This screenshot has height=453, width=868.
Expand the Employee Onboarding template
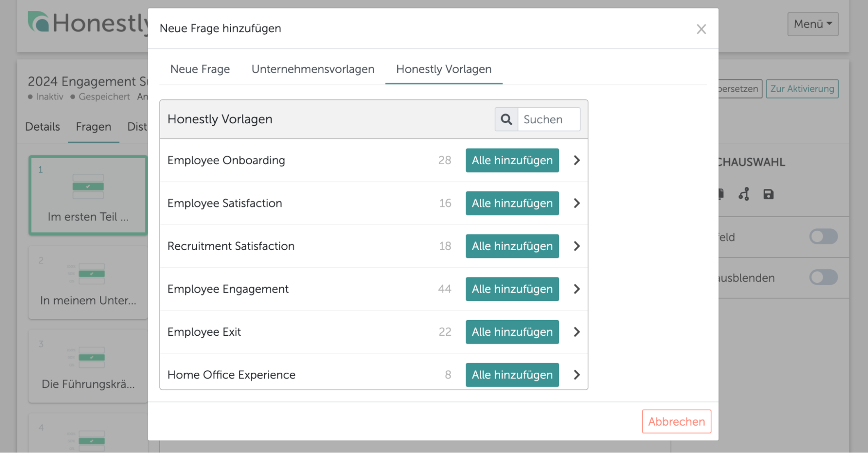[576, 160]
